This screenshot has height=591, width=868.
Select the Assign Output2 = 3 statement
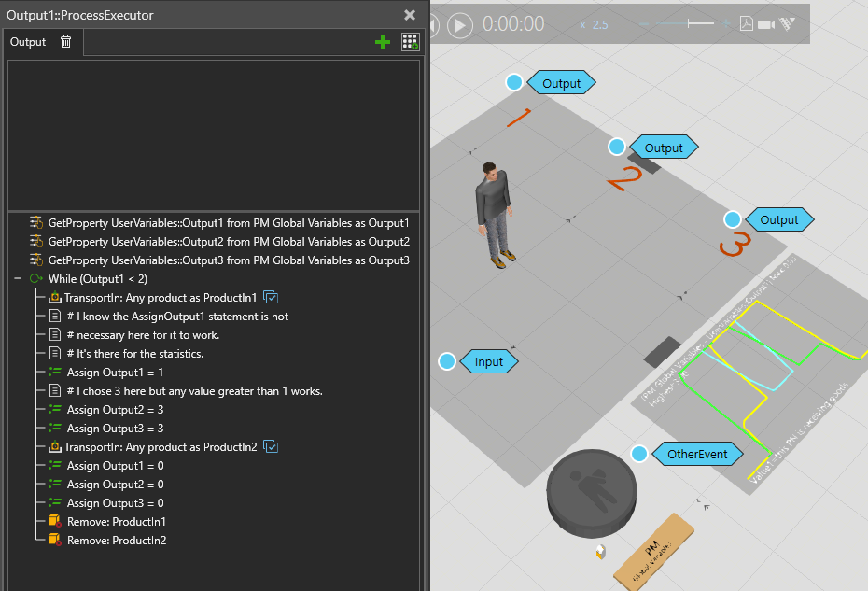pyautogui.click(x=115, y=410)
